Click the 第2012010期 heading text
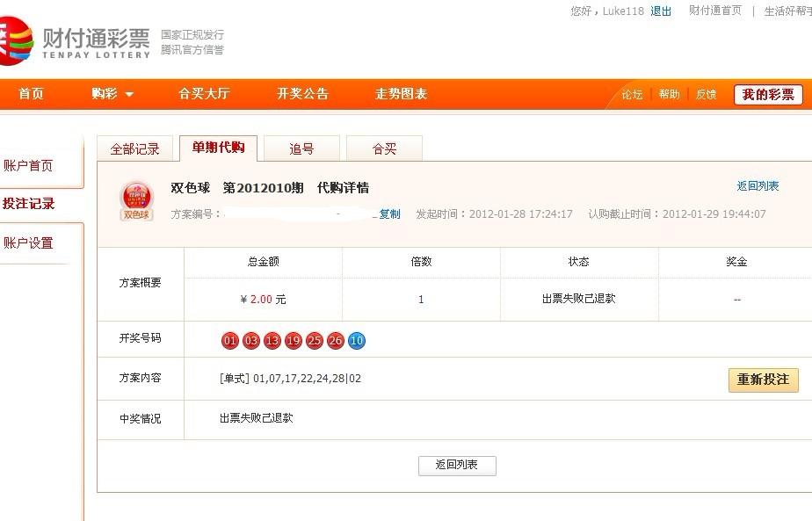812x521 pixels. coord(263,187)
